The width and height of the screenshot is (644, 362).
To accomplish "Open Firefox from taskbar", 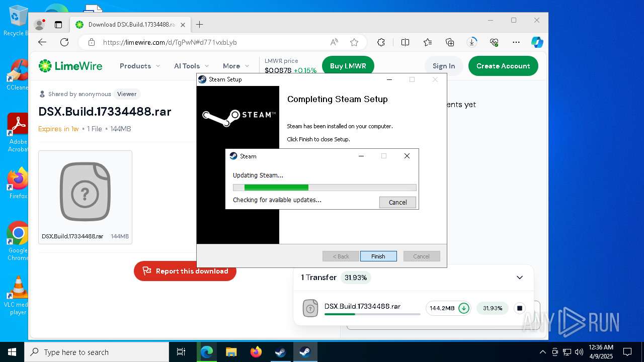I will tap(256, 352).
